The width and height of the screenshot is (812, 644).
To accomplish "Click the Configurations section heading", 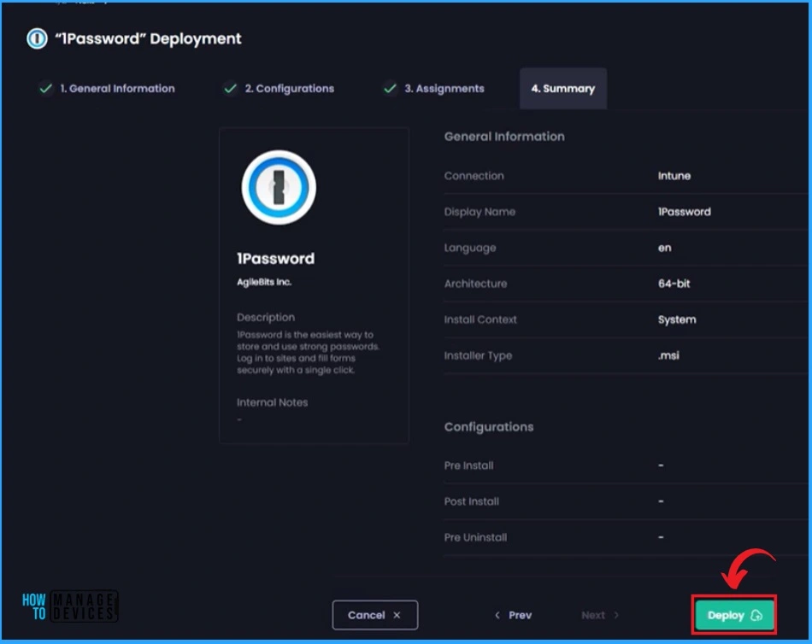I will pyautogui.click(x=489, y=427).
